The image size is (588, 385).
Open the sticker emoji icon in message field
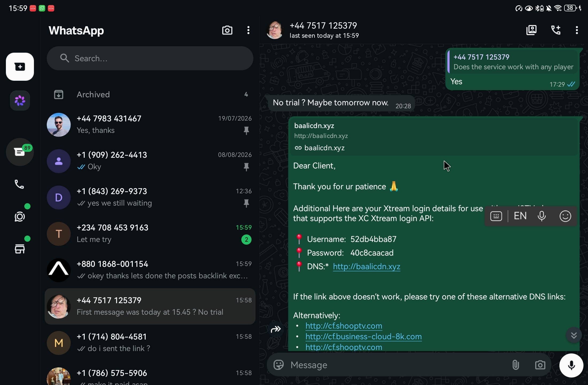point(278,365)
